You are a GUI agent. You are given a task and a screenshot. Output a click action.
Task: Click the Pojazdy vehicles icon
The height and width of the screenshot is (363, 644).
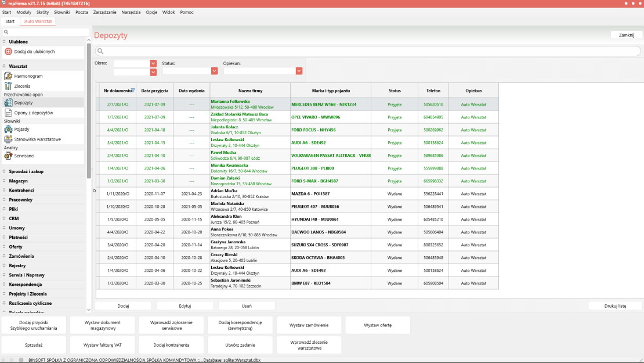[x=8, y=130]
